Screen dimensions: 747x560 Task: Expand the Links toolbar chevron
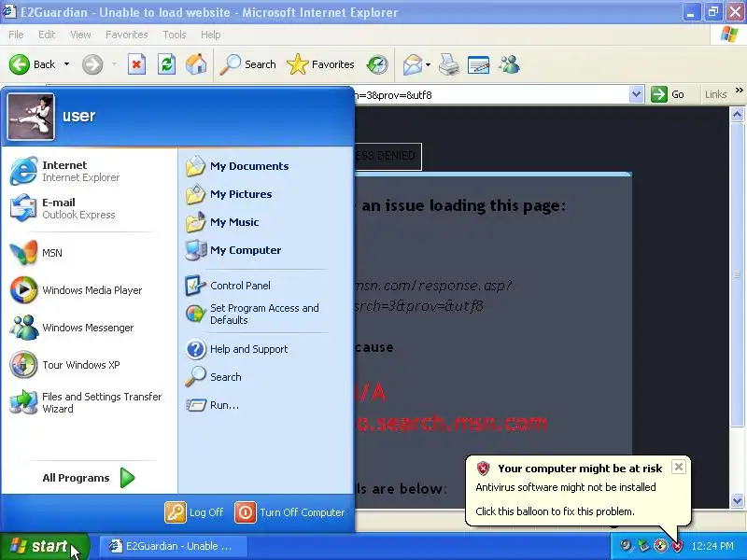point(739,90)
